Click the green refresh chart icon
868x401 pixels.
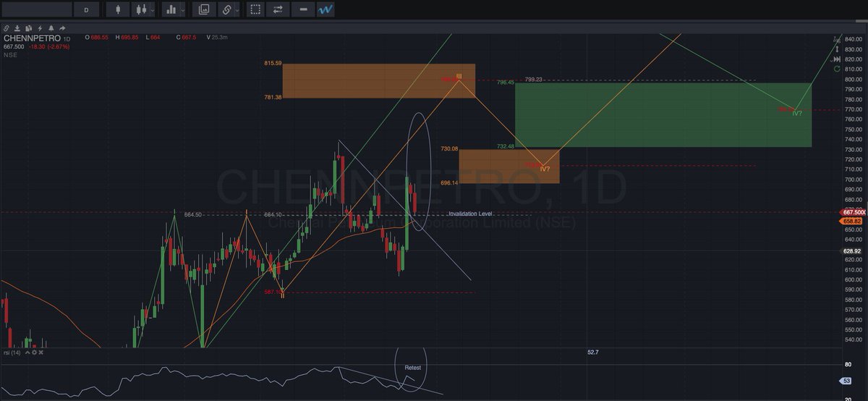(837, 68)
